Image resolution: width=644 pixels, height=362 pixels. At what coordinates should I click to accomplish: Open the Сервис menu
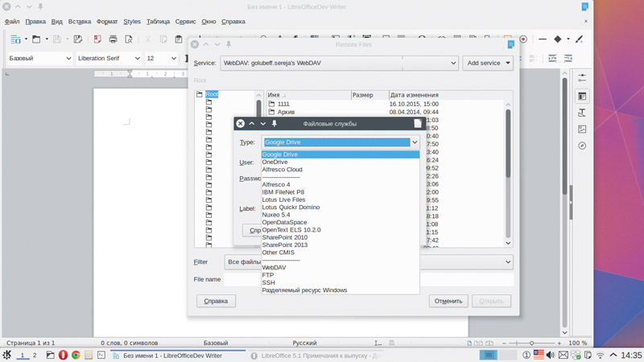185,22
